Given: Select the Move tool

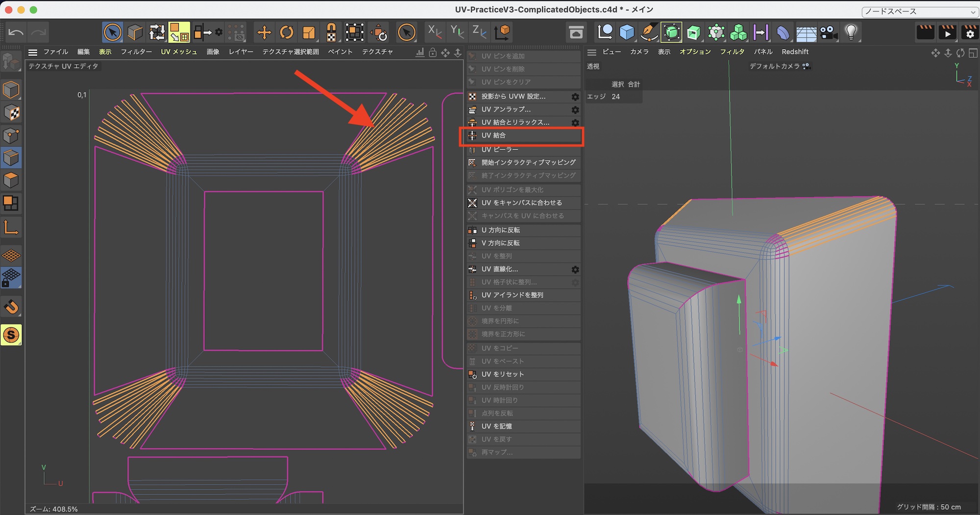Looking at the screenshot, I should pyautogui.click(x=264, y=33).
